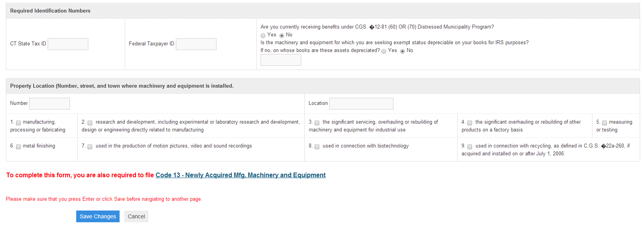
Task: Tick overhauling of other products checkbox
Action: (470, 123)
